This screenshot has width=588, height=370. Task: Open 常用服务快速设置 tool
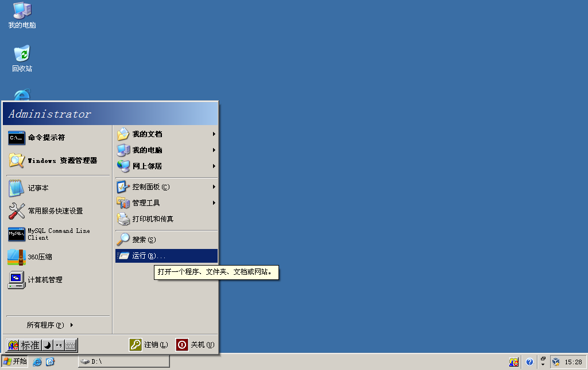pos(58,211)
